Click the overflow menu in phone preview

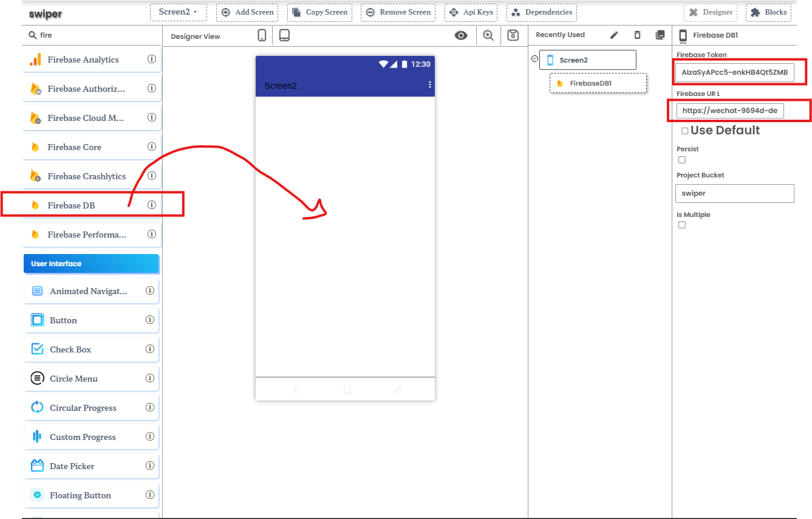pyautogui.click(x=430, y=84)
